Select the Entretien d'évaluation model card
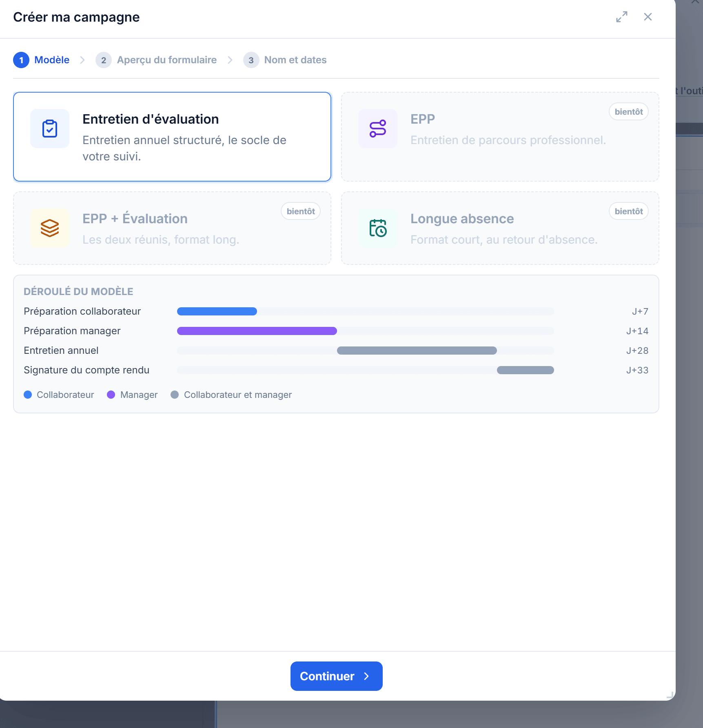Screen dimensions: 703x728 click(172, 137)
